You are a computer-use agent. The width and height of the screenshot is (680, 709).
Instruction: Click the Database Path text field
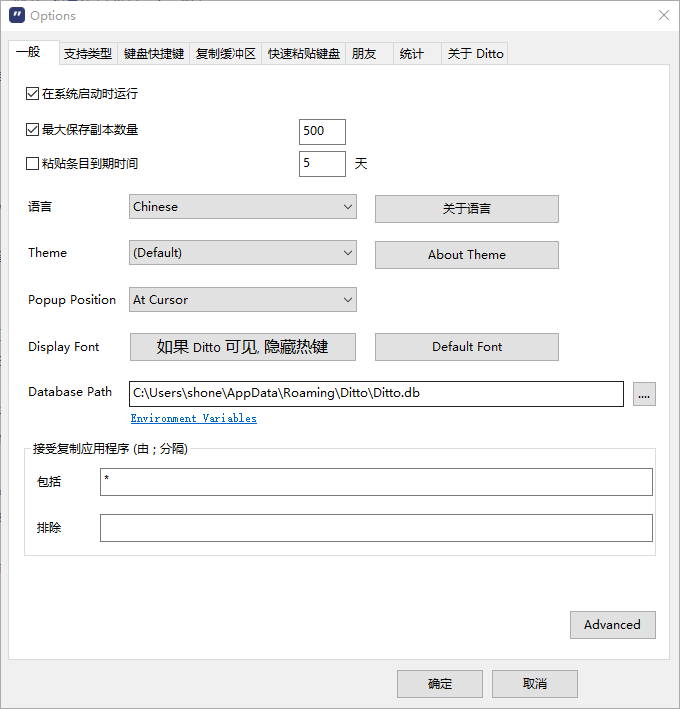(376, 394)
